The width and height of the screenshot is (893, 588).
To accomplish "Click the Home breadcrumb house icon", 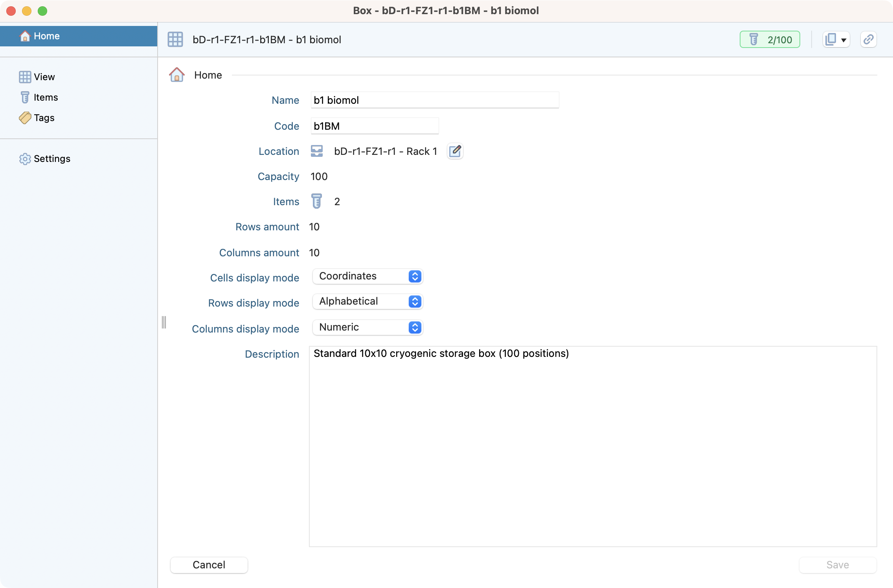I will tap(177, 75).
